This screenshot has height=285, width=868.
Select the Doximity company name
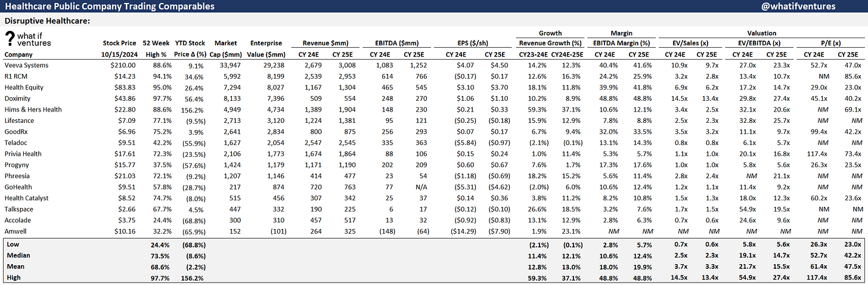pyautogui.click(x=18, y=98)
